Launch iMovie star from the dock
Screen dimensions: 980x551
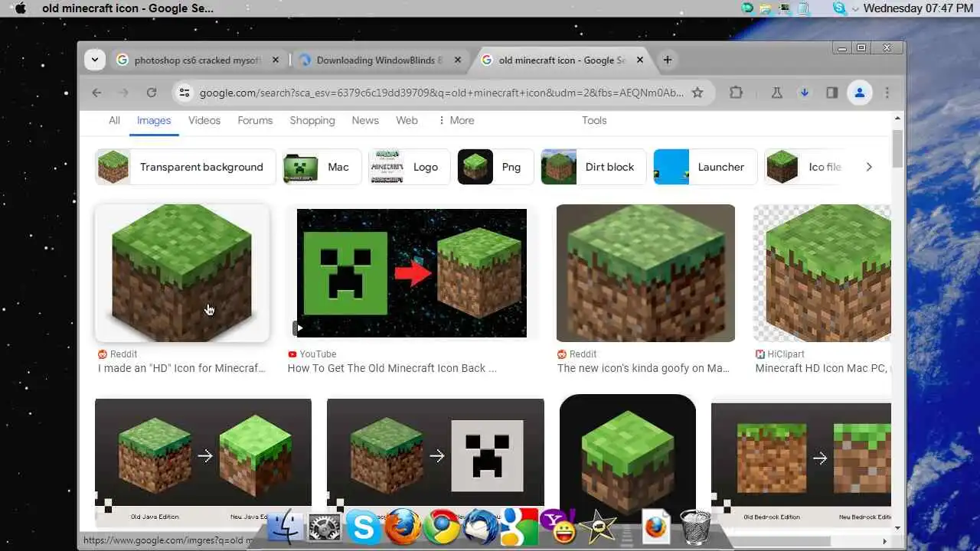[x=597, y=527]
